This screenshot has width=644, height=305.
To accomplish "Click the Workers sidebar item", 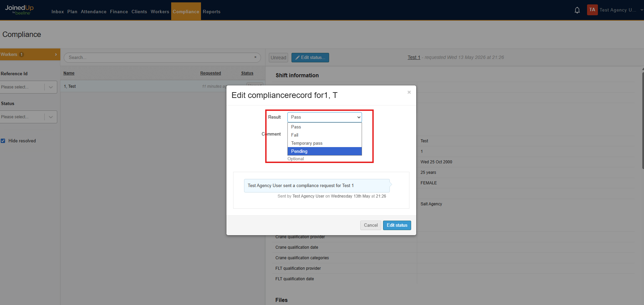I will (30, 55).
